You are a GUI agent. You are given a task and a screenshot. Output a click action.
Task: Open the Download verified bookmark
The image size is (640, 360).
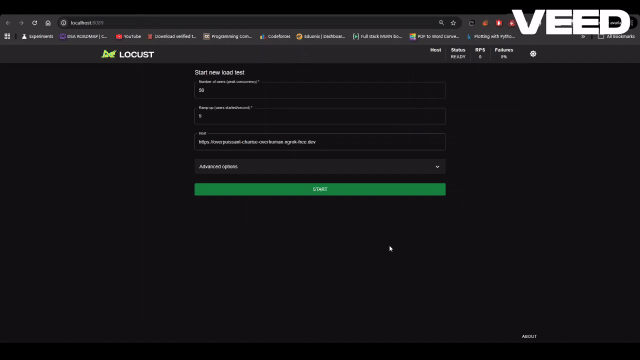point(172,36)
